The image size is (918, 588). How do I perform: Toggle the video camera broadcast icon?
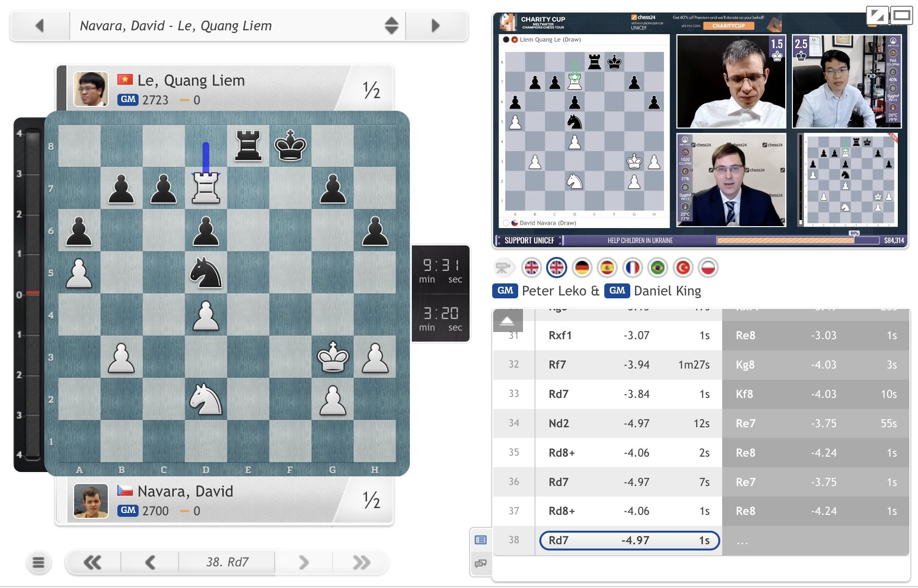click(x=503, y=268)
